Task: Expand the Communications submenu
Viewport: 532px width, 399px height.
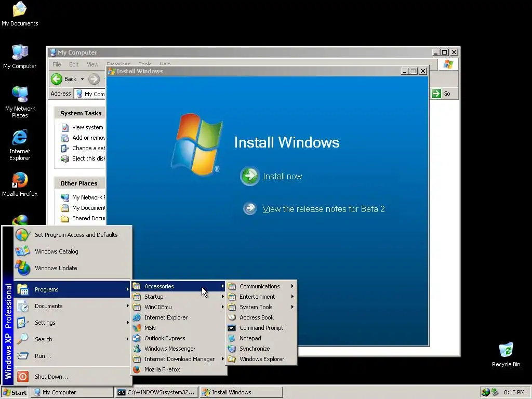Action: click(x=261, y=286)
